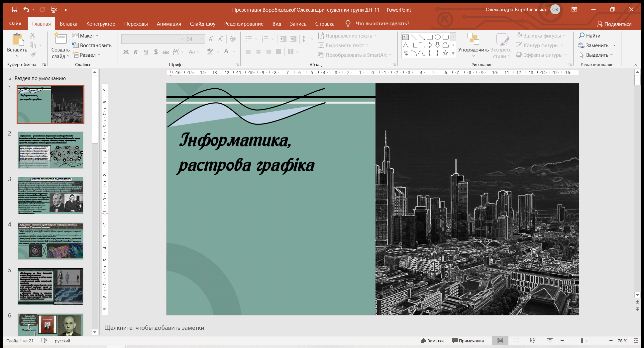The width and height of the screenshot is (644, 348).
Task: Open Shape Fill (Заливка фигуры) dropdown
Action: [541, 36]
